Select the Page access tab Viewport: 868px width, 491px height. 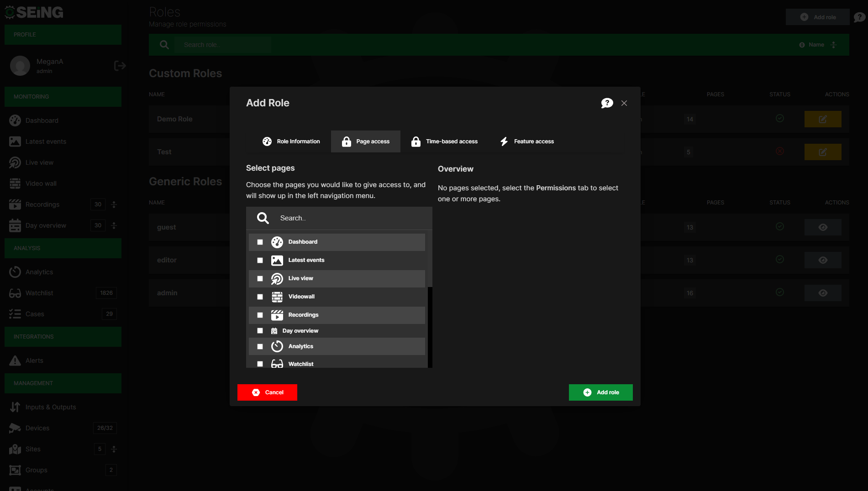pos(366,141)
